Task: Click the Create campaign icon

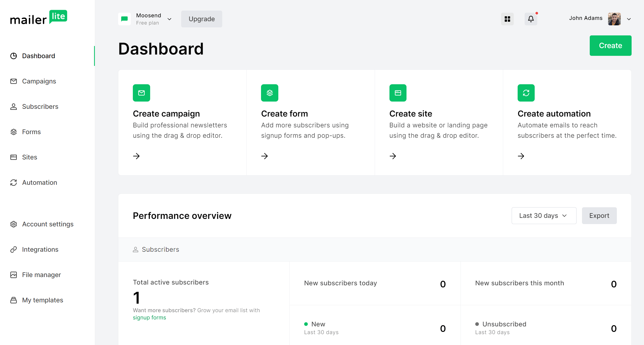Action: pos(141,93)
